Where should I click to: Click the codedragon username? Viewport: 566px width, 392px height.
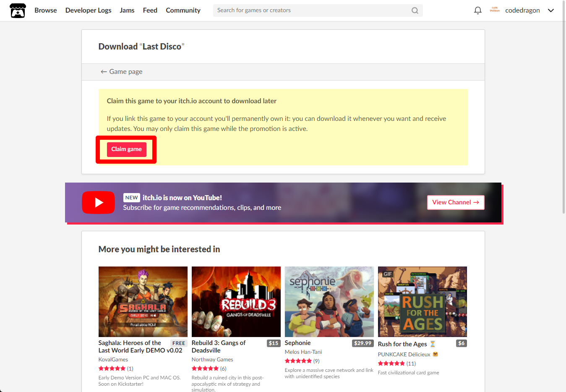[x=522, y=10]
